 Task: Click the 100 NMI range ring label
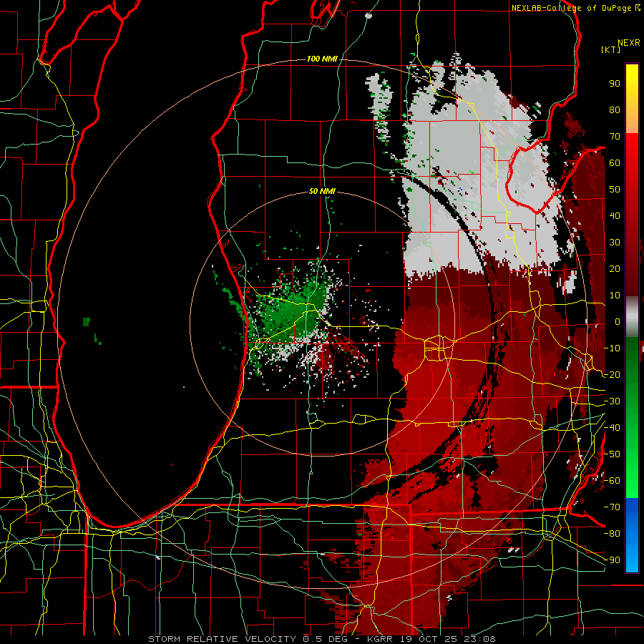pos(322,59)
